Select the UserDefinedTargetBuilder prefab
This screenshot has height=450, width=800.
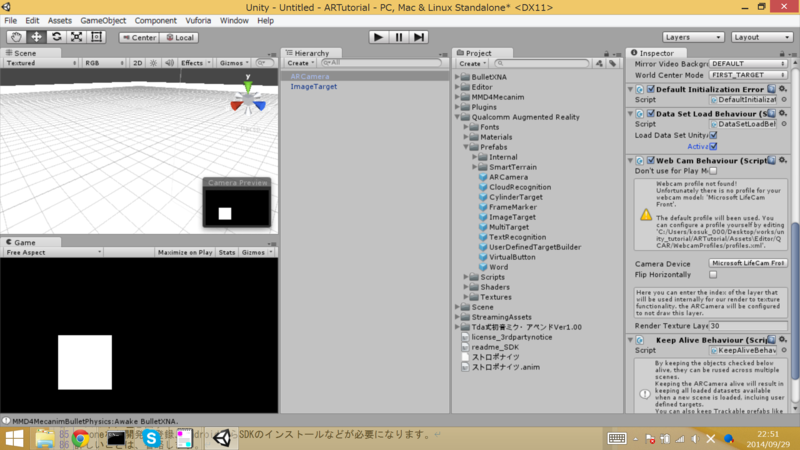point(535,247)
